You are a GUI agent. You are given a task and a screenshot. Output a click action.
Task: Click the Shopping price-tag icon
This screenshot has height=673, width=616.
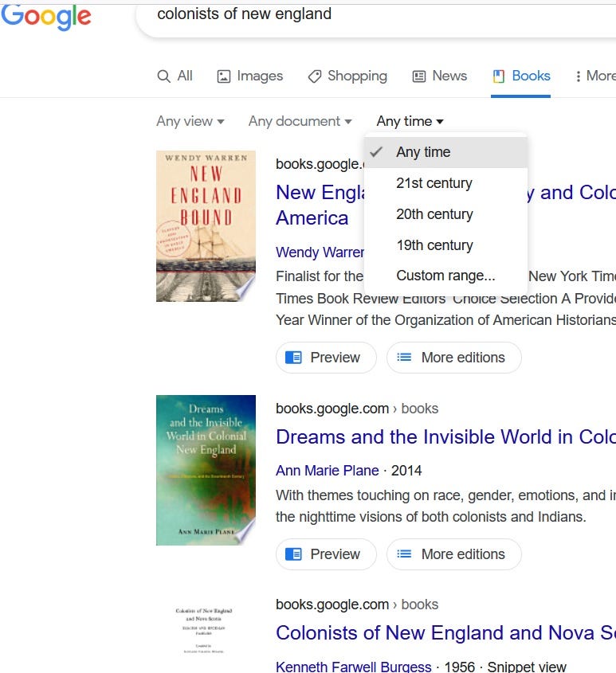point(314,76)
